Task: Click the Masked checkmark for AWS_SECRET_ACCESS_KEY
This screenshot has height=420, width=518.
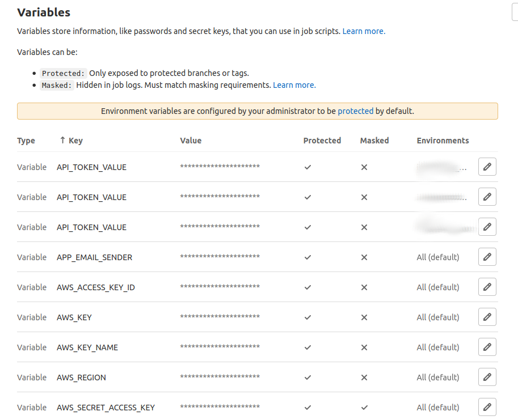Action: point(364,408)
